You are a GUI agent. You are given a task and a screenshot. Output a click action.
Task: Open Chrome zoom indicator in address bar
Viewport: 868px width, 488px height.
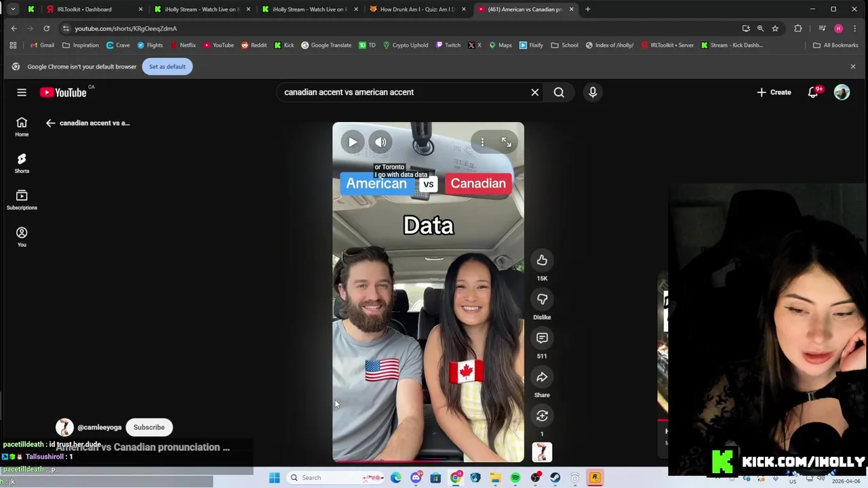click(760, 28)
